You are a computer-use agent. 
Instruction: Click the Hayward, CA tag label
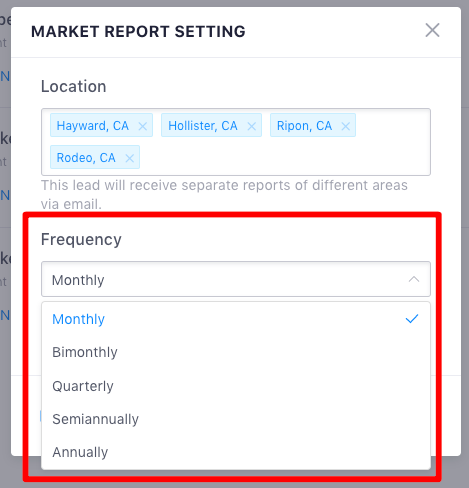[x=93, y=126]
